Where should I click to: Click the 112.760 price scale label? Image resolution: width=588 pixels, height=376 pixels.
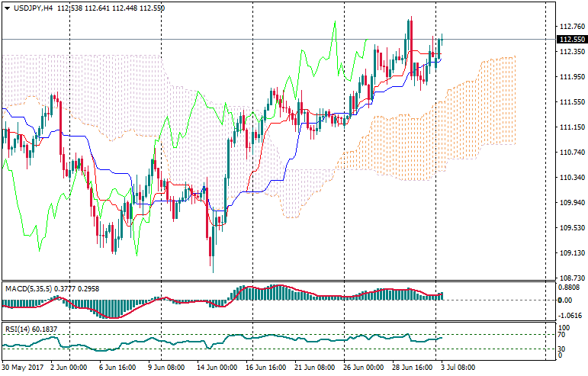pyautogui.click(x=571, y=27)
